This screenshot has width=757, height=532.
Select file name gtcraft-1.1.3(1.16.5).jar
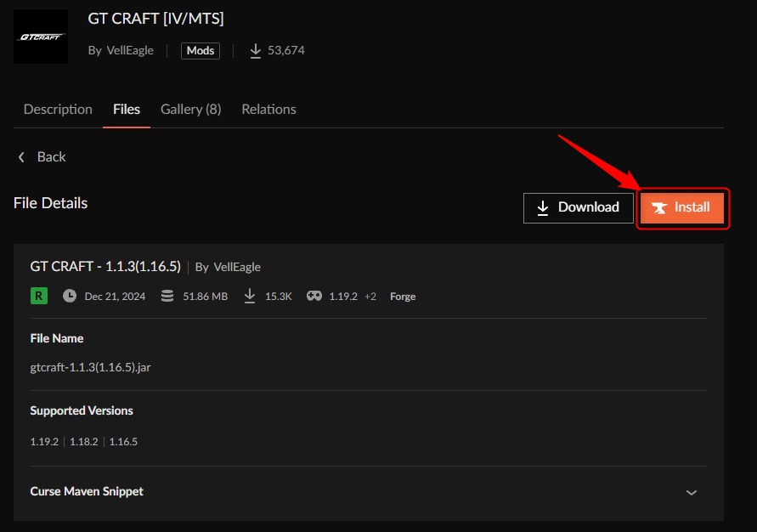pyautogui.click(x=90, y=367)
